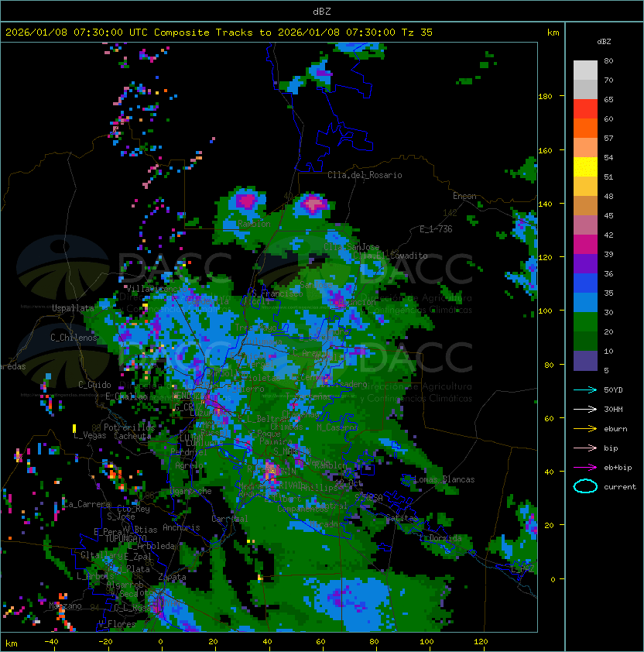Click the 'Zapata' map label

172,577
